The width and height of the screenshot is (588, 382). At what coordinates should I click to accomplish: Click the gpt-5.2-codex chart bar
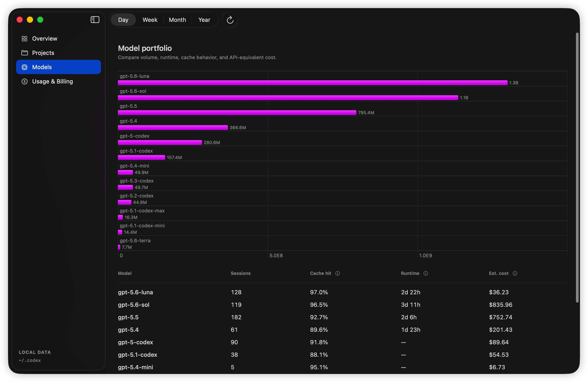coord(124,202)
